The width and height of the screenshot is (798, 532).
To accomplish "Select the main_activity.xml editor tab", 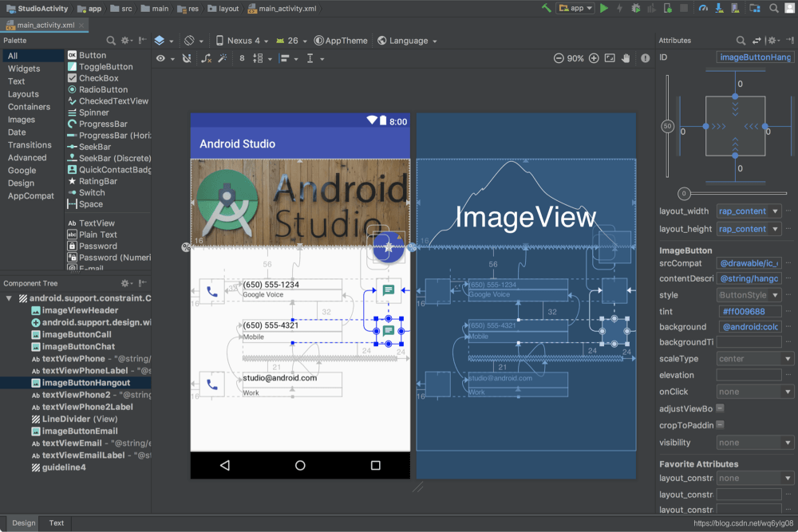I will tap(45, 25).
